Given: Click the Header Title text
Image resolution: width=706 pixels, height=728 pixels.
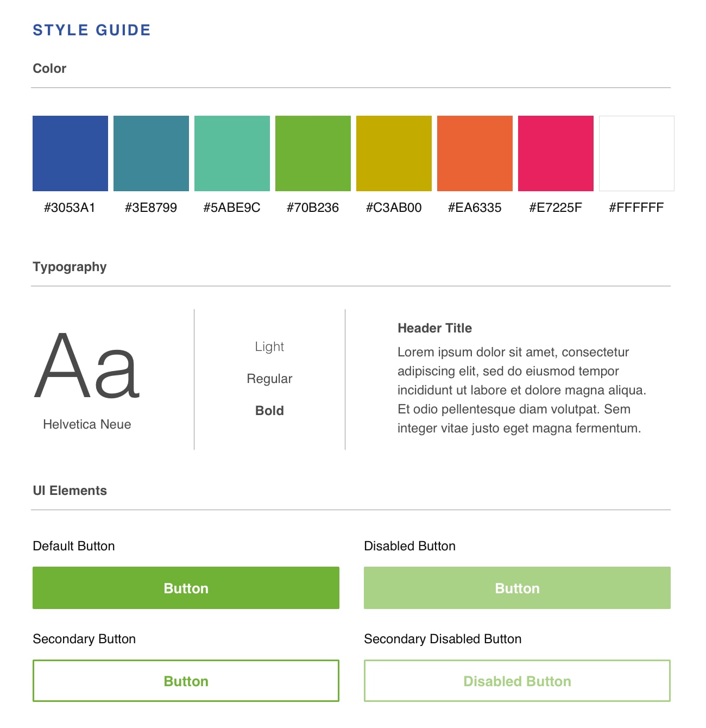Looking at the screenshot, I should pos(434,328).
